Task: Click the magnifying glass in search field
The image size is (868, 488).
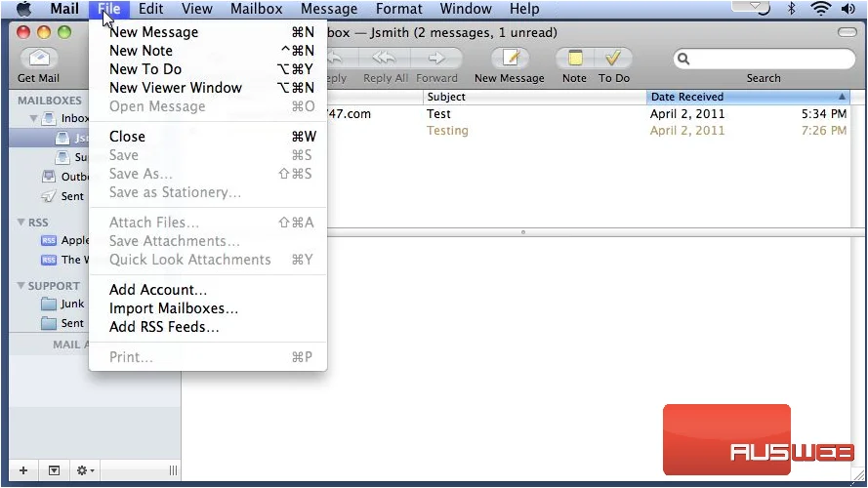Action: click(683, 59)
